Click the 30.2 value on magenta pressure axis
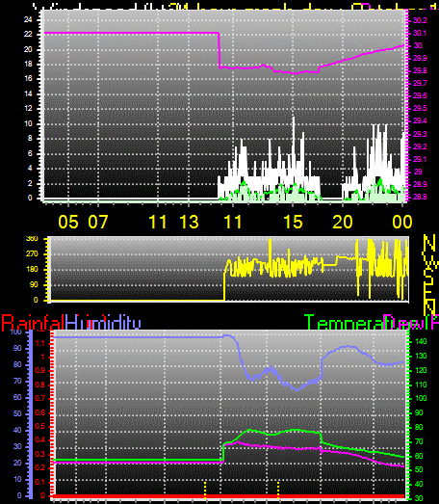The width and height of the screenshot is (439, 504). pyautogui.click(x=420, y=20)
